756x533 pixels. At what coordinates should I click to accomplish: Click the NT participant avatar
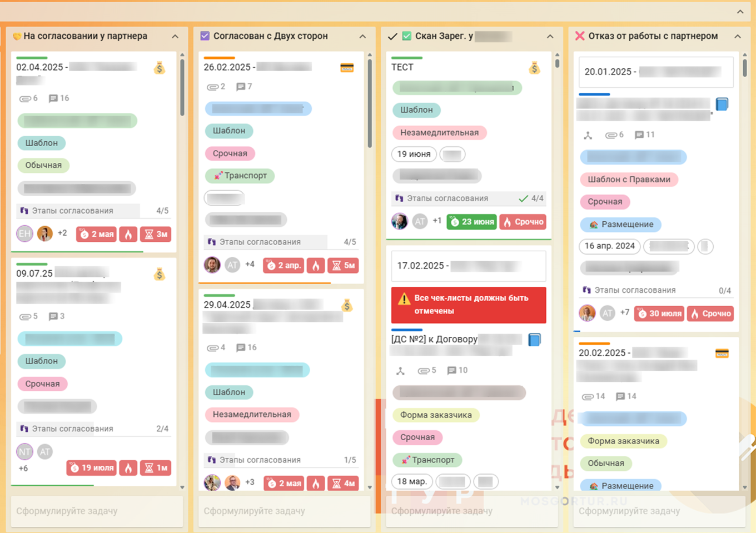25,452
